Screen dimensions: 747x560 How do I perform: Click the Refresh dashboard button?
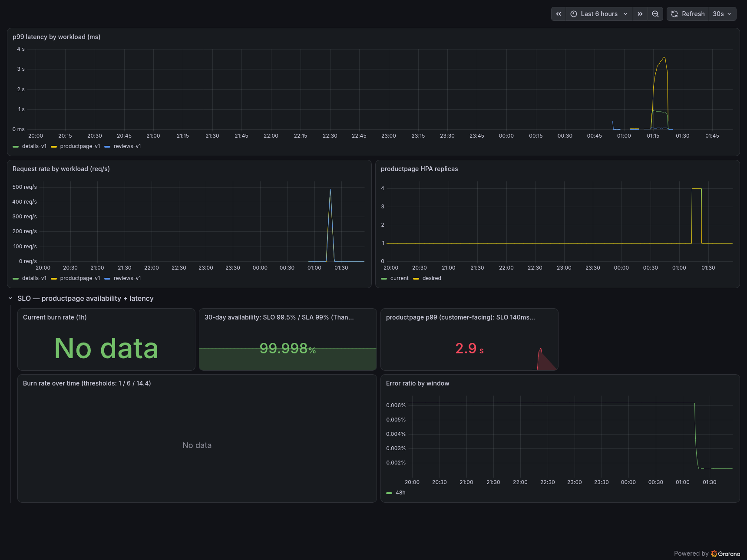click(688, 14)
